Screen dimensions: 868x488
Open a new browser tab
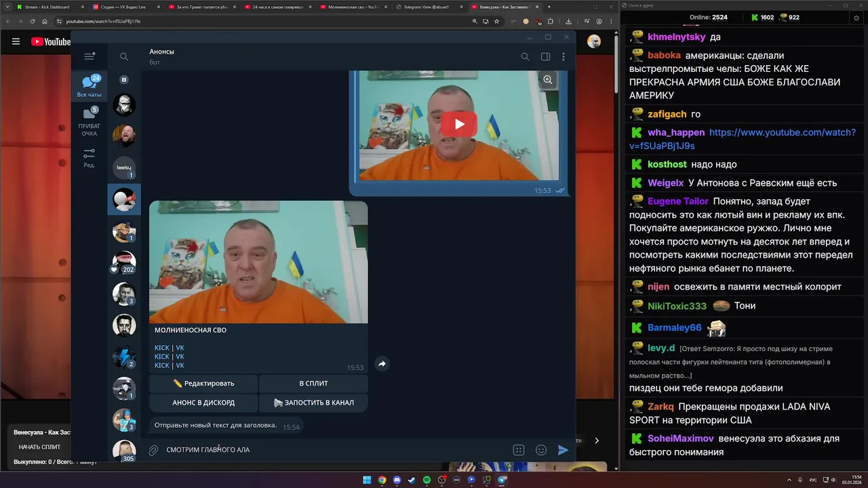549,7
